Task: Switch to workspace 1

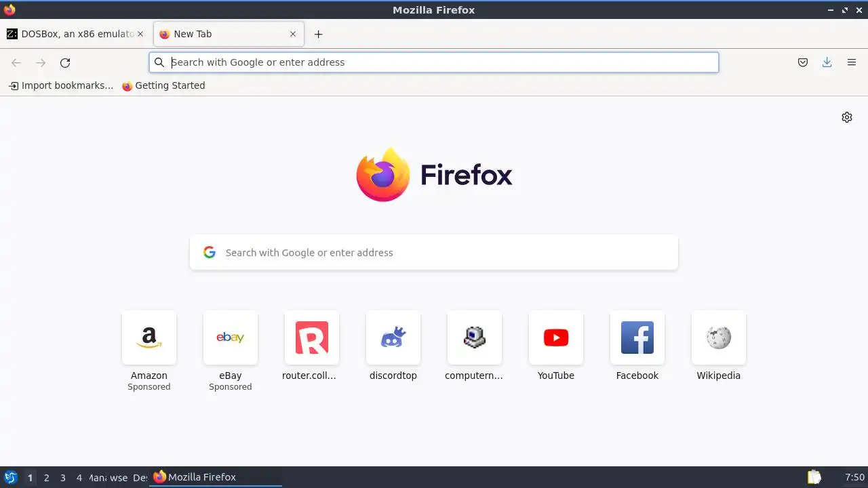Action: pyautogui.click(x=30, y=477)
